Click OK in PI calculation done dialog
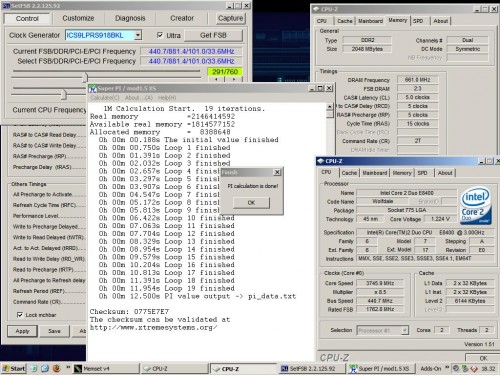 tap(251, 203)
